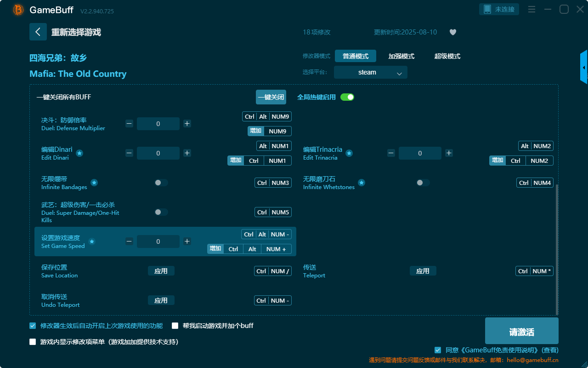Enable Infinite Whetstones toggle
Viewport: 588px width, 368px height.
[423, 183]
